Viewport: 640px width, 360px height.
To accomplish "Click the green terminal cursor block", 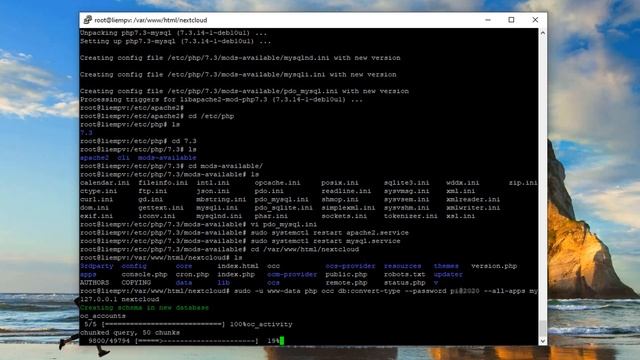I will pos(282,340).
